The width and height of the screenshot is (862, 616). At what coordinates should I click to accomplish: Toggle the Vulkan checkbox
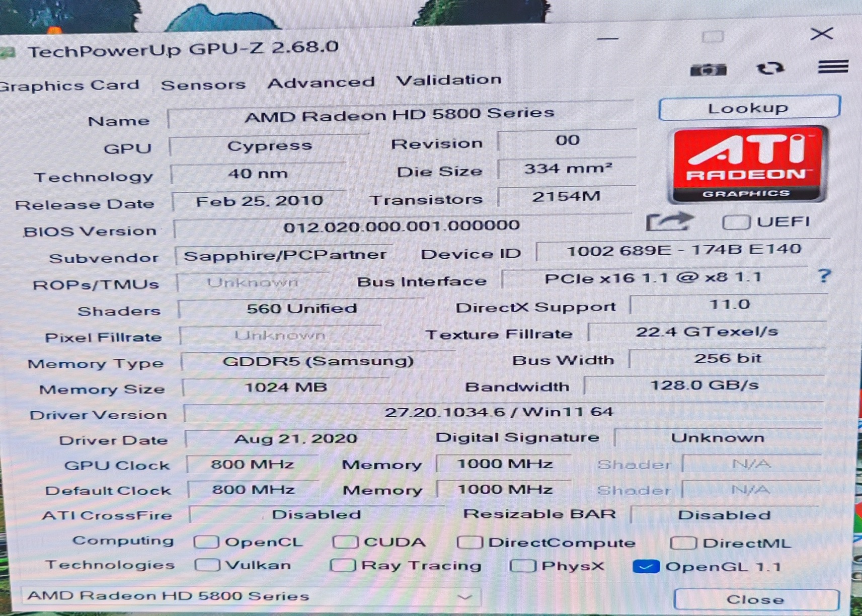click(x=207, y=565)
